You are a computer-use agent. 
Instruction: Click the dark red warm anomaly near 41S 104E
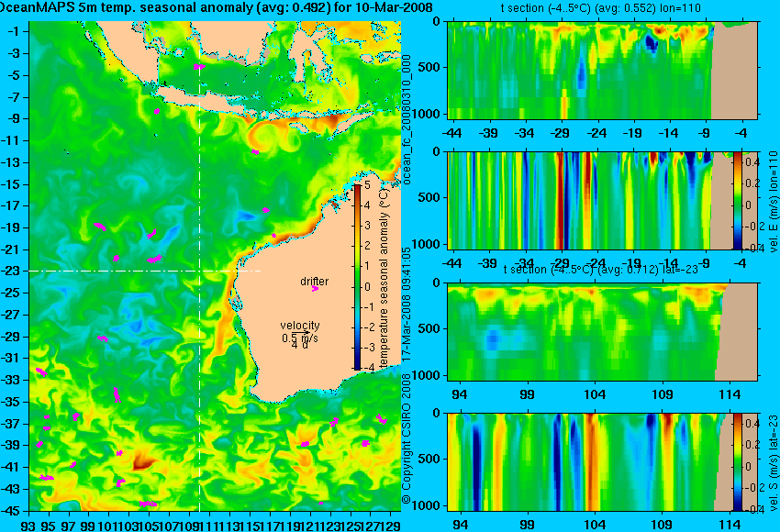click(x=143, y=460)
